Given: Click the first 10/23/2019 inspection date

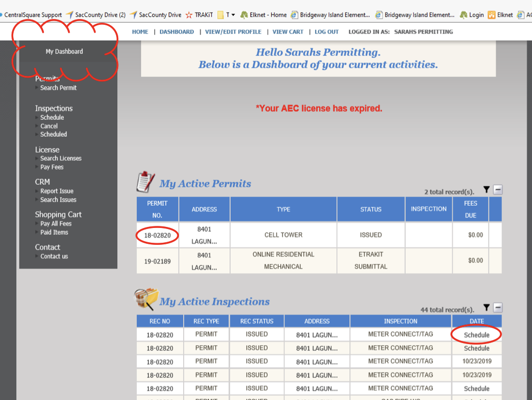Looking at the screenshot, I should point(477,361).
